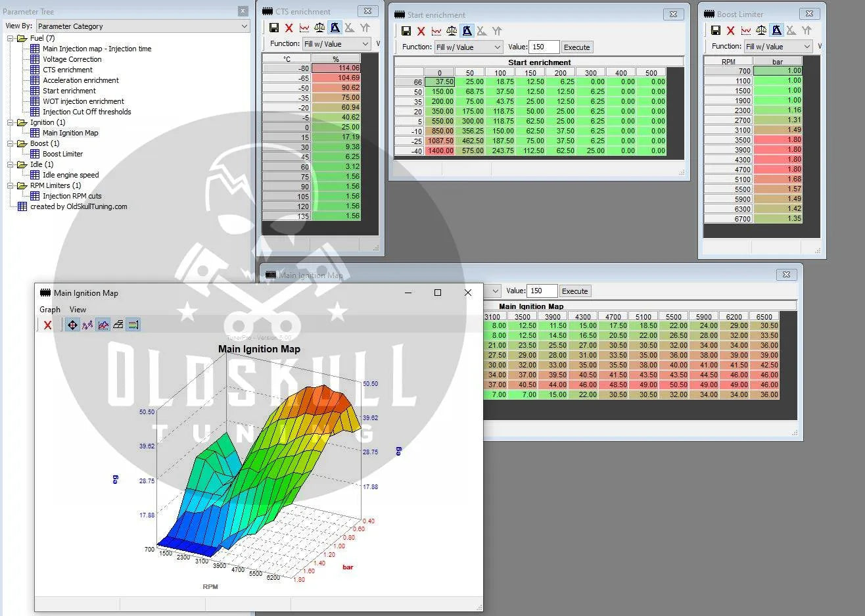Select Main Ignition Map in the parameter tree

coord(70,133)
